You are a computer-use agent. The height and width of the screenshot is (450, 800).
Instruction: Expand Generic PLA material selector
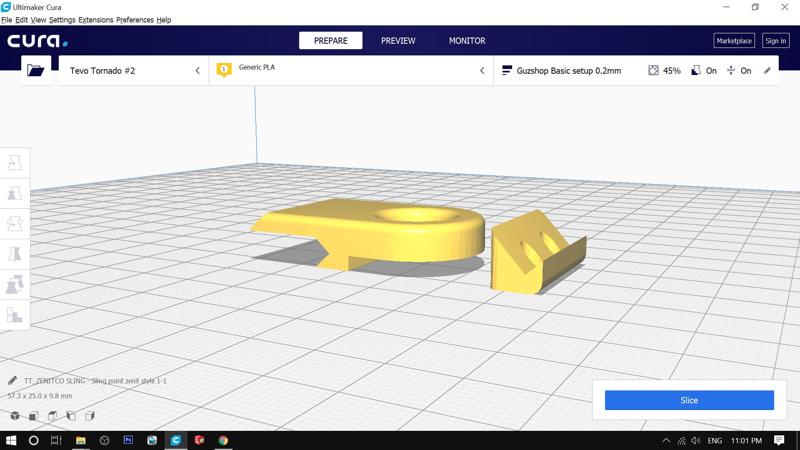(x=351, y=70)
